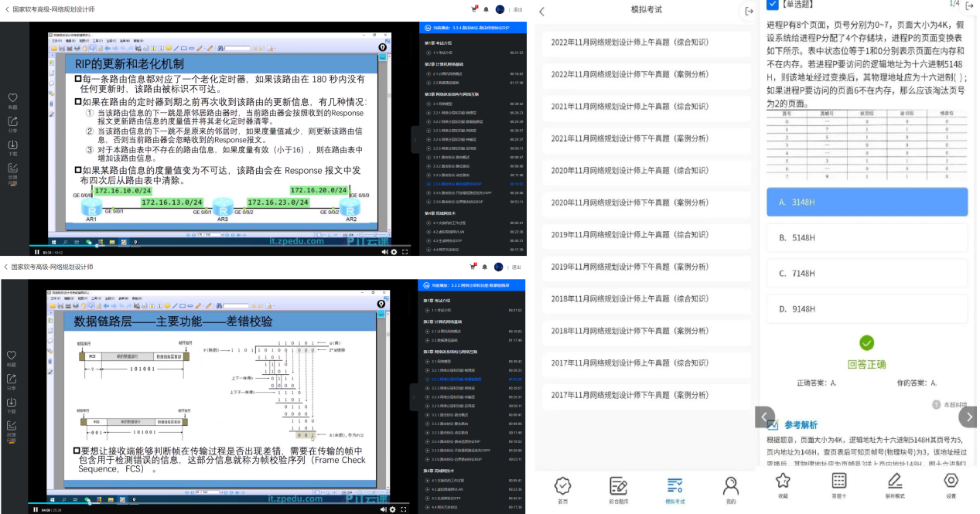
Task: Go to previous question with left arrow
Action: (765, 417)
